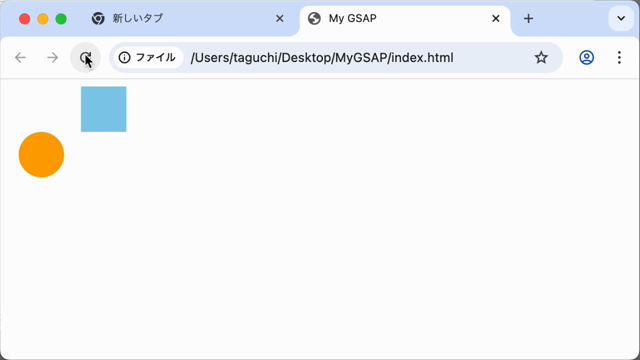
Task: Close the window with the red button
Action: (24, 19)
